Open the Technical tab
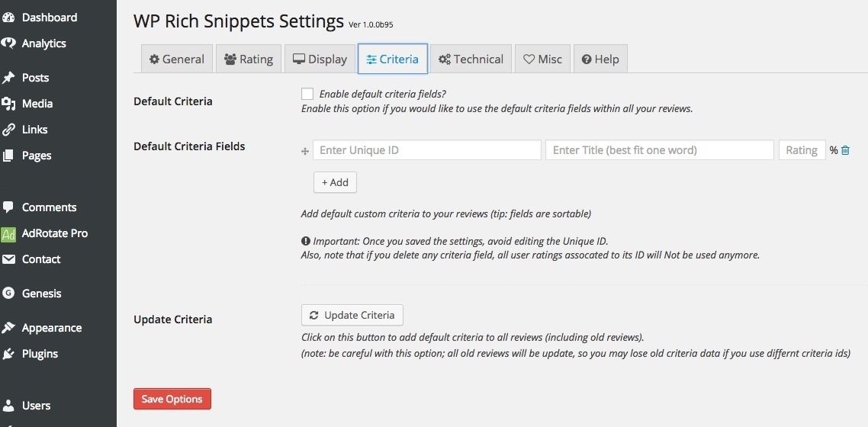The height and width of the screenshot is (427, 868). 471,59
